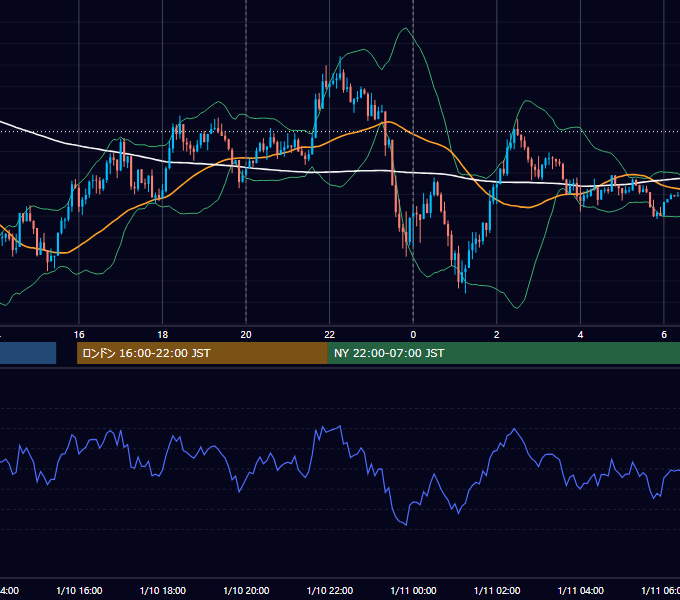This screenshot has width=680, height=600.
Task: Click the blue session bar before London
Action: click(x=28, y=353)
